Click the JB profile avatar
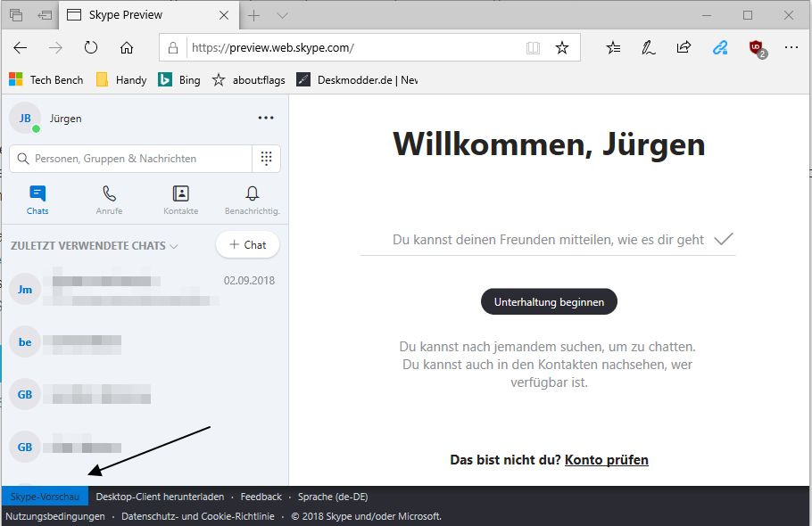The width and height of the screenshot is (812, 526). coord(25,119)
